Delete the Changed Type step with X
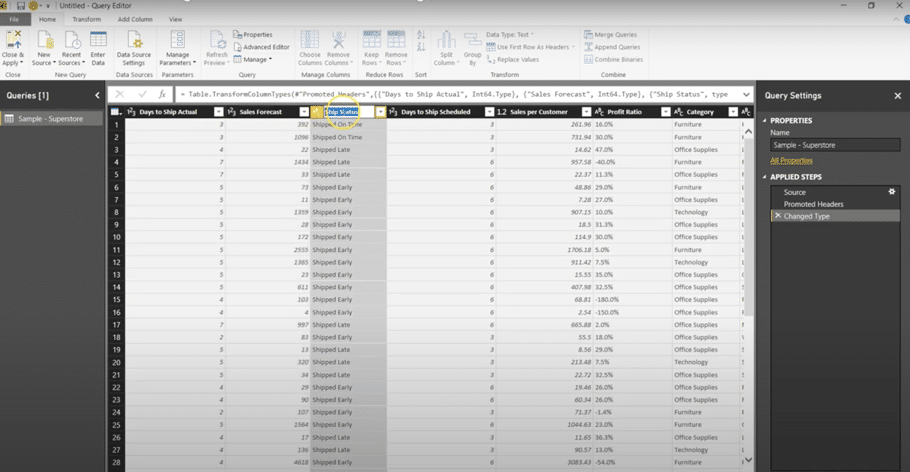The width and height of the screenshot is (910, 472). pyautogui.click(x=778, y=216)
